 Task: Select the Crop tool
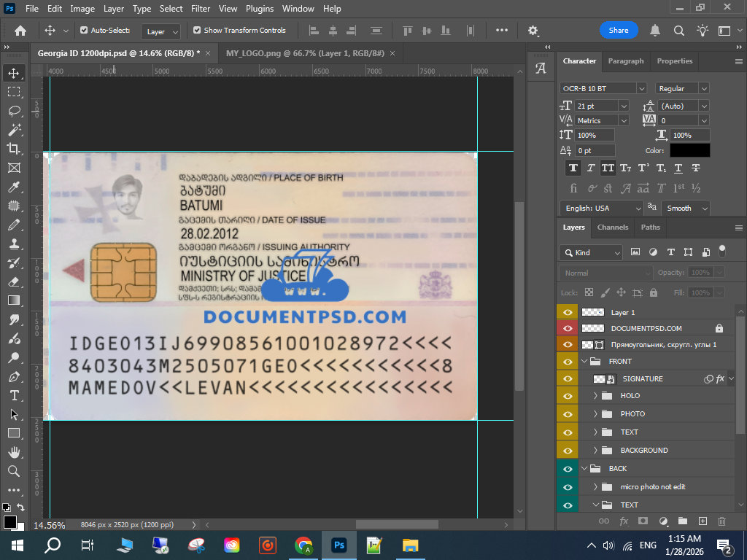coord(14,149)
